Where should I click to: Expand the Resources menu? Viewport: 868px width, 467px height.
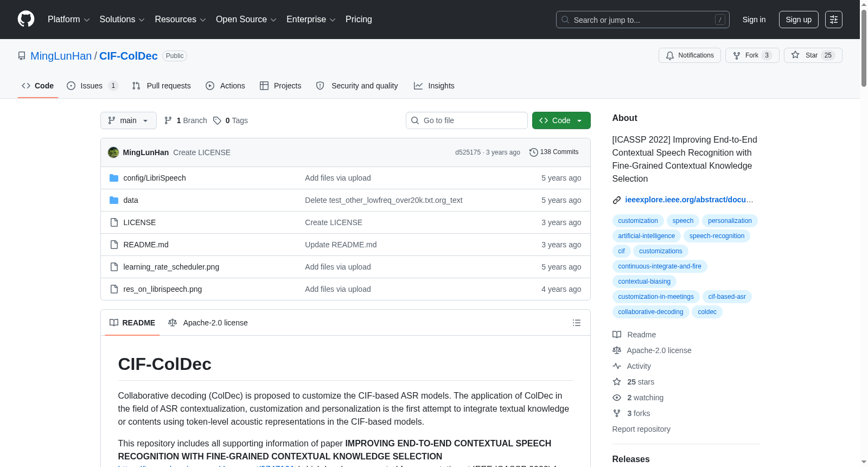[180, 20]
